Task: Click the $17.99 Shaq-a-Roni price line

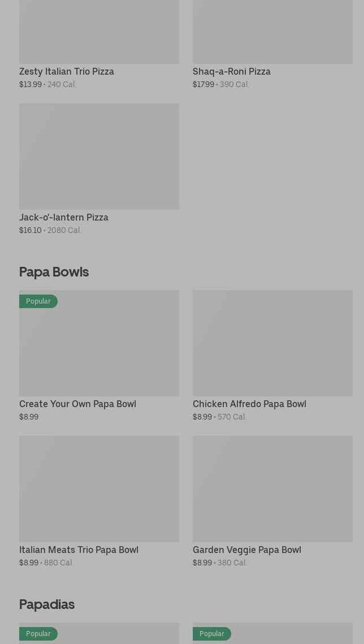Action: (221, 84)
